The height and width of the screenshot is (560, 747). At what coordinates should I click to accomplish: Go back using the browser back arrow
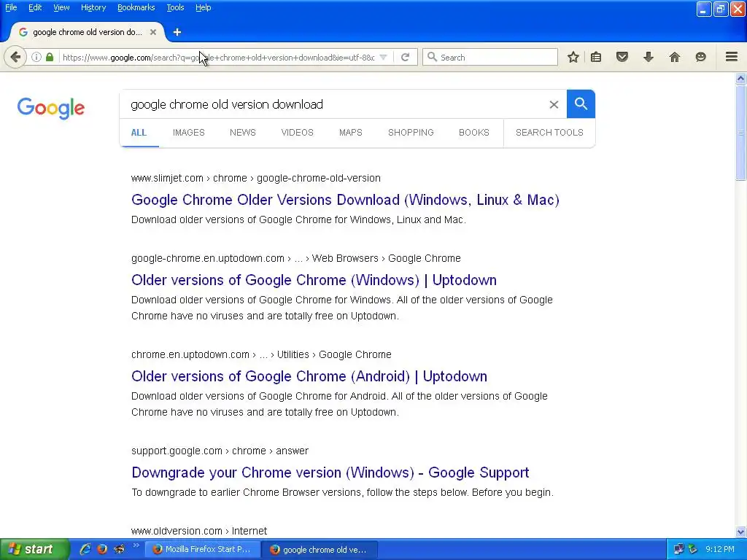click(x=15, y=57)
